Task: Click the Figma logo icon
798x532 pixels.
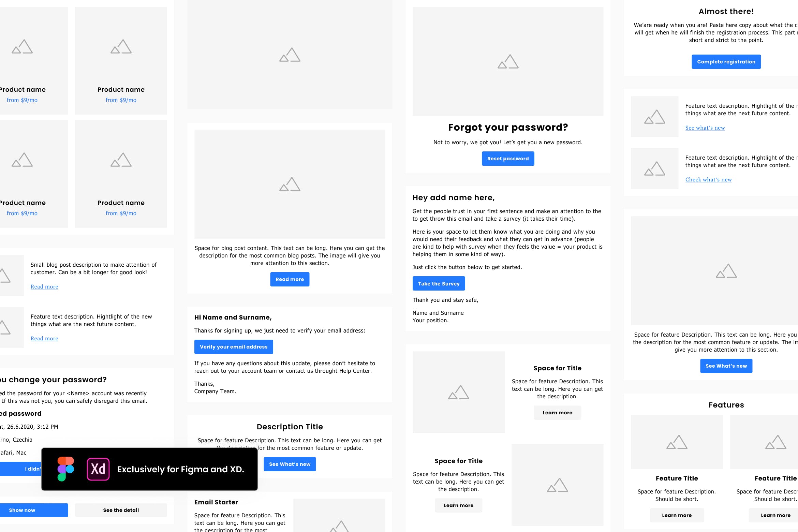Action: pyautogui.click(x=66, y=469)
